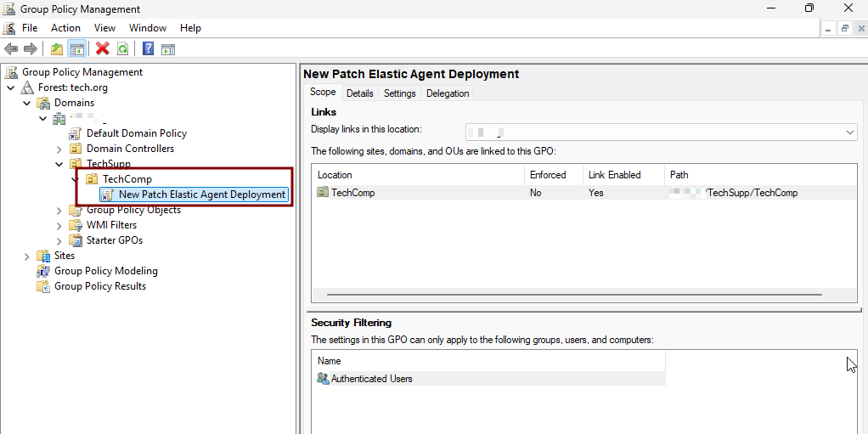Switch to the Settings tab

point(399,93)
